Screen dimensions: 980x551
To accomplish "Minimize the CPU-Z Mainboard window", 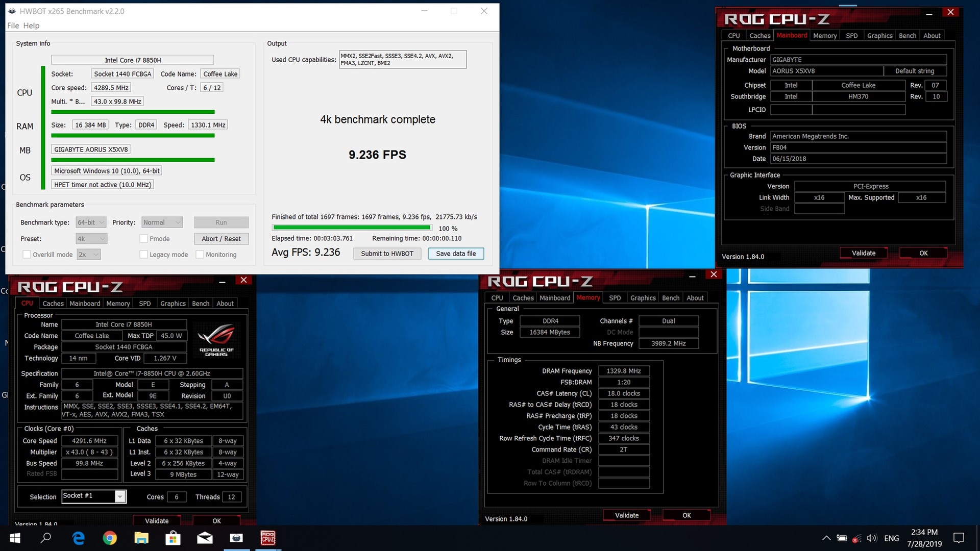I will click(x=929, y=14).
